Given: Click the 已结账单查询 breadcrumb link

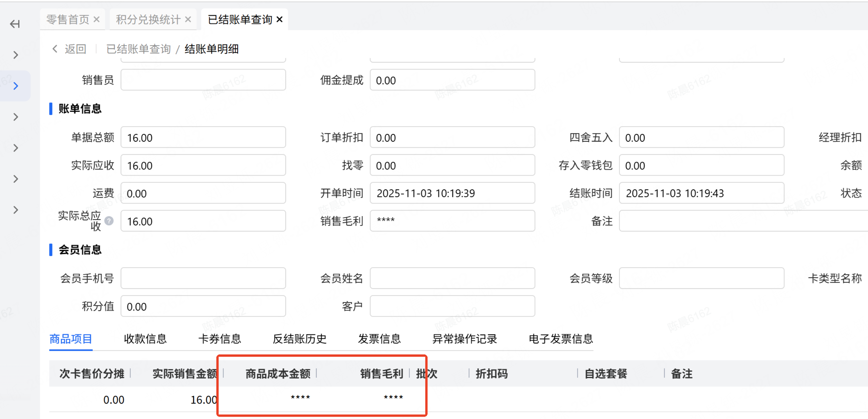Looking at the screenshot, I should 138,49.
